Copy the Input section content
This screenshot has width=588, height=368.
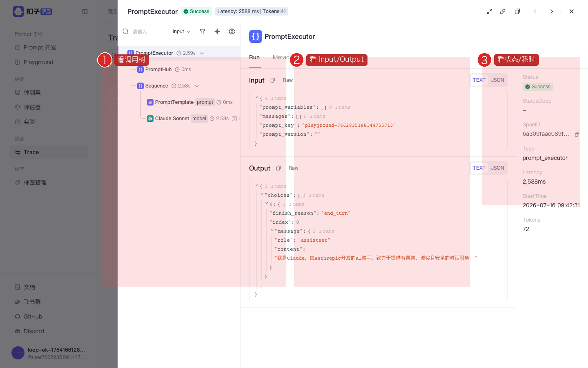click(x=273, y=80)
